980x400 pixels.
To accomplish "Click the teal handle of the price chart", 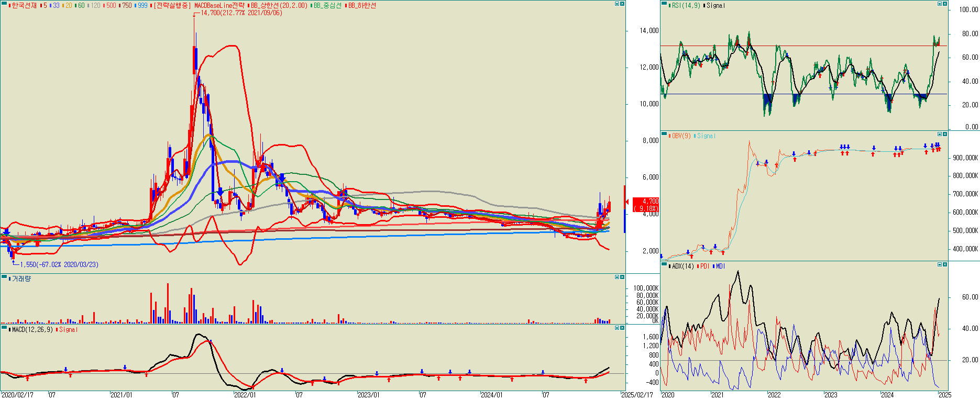I will [x=4, y=4].
